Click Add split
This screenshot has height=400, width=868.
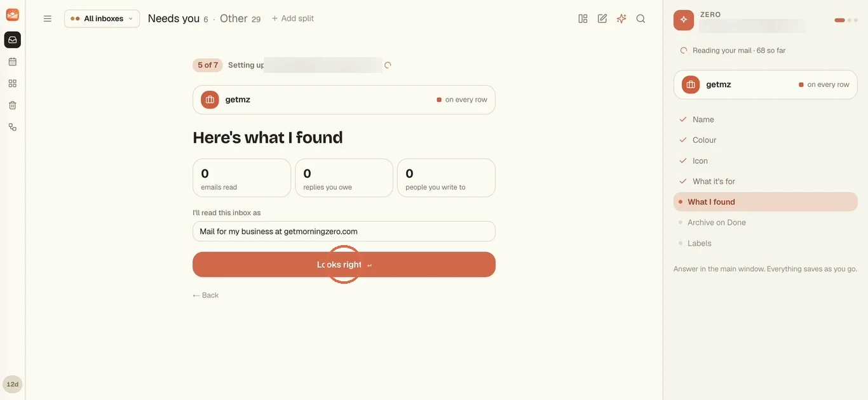point(293,18)
